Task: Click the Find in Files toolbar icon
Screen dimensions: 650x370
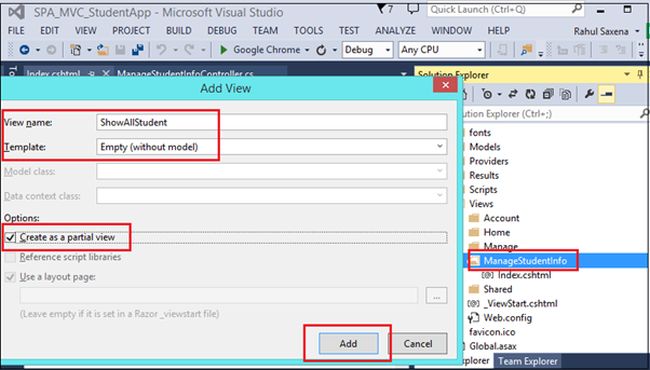Action: pyautogui.click(x=526, y=50)
